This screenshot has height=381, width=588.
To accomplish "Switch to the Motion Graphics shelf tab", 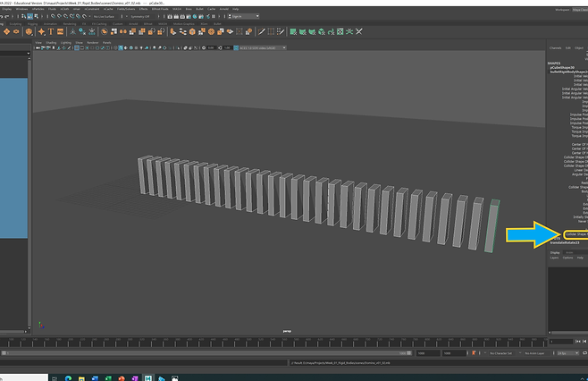I will tap(184, 24).
